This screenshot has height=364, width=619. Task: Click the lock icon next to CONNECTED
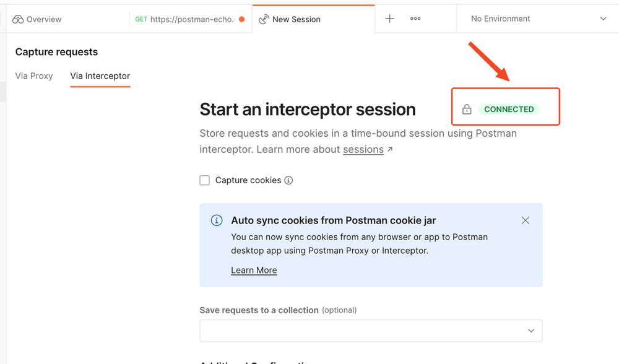pos(466,109)
